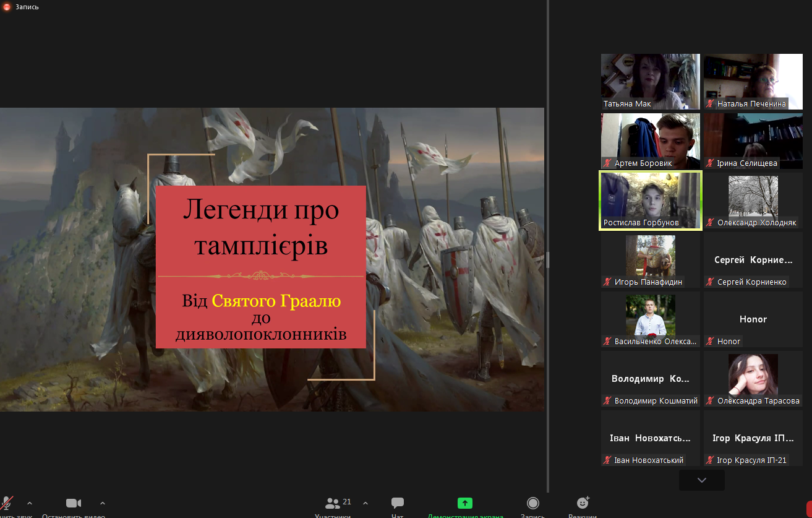The image size is (812, 518).
Task: Stop video using the camera icon
Action: [74, 503]
